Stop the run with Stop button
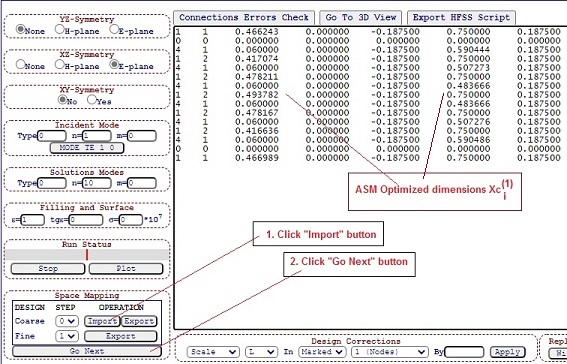The height and width of the screenshot is (364, 567). click(48, 269)
